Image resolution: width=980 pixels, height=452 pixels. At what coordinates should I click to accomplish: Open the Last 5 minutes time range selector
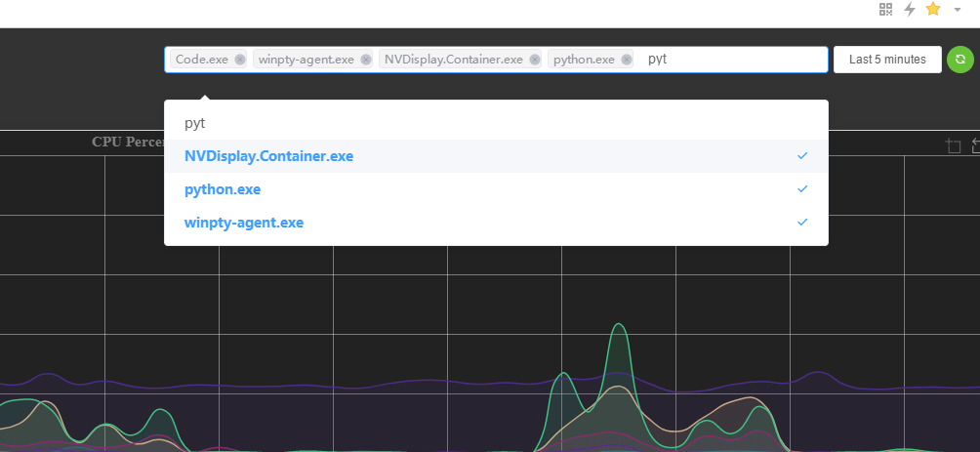[886, 60]
